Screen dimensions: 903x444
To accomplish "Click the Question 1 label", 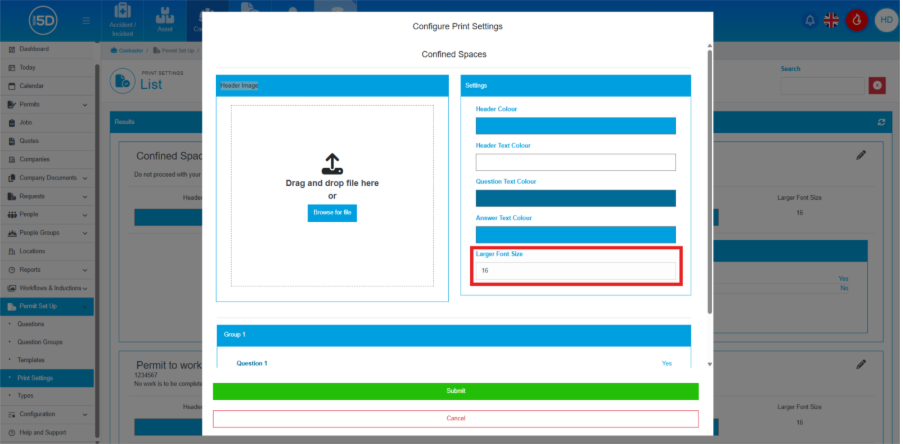I will 252,363.
